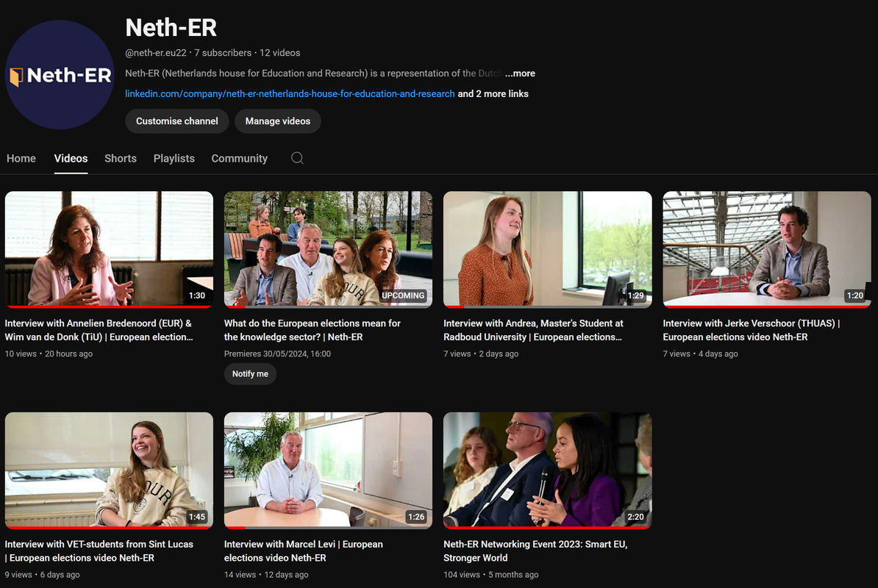Open Jerke Verschoor interview thumbnail
Screen dimensions: 878x588
(x=766, y=249)
